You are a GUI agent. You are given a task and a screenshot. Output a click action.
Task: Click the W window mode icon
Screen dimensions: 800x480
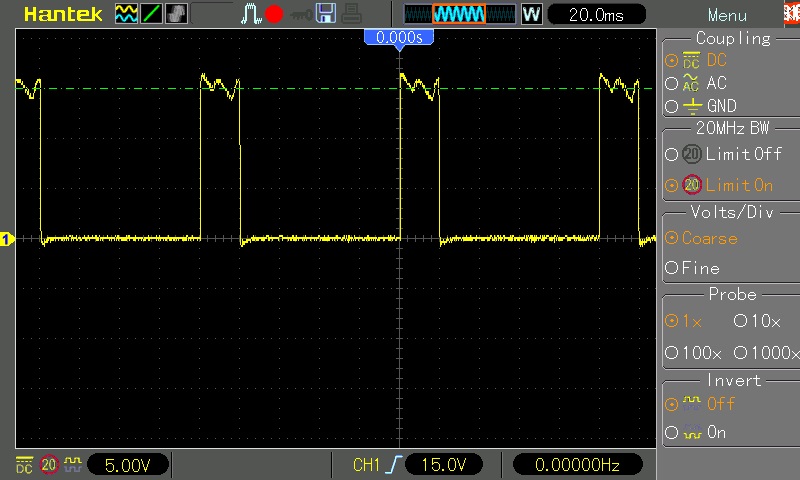tap(531, 14)
